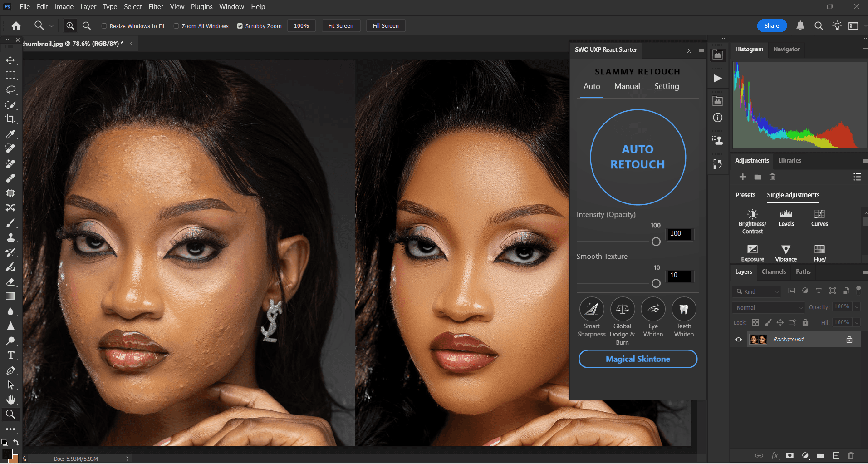Toggle lock all padlock icon

click(x=805, y=322)
